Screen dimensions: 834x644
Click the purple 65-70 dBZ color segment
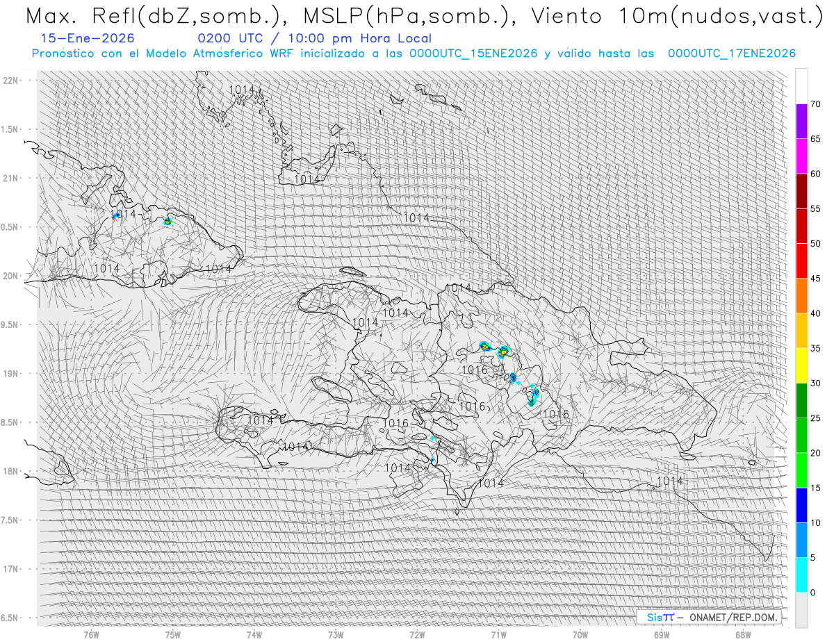[801, 122]
